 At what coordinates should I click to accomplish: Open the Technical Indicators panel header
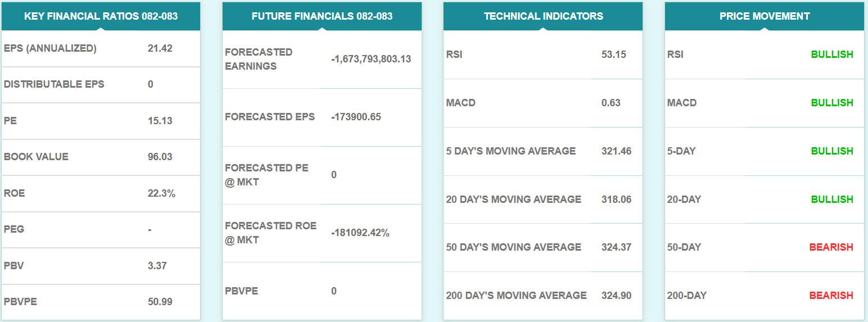pyautogui.click(x=543, y=16)
